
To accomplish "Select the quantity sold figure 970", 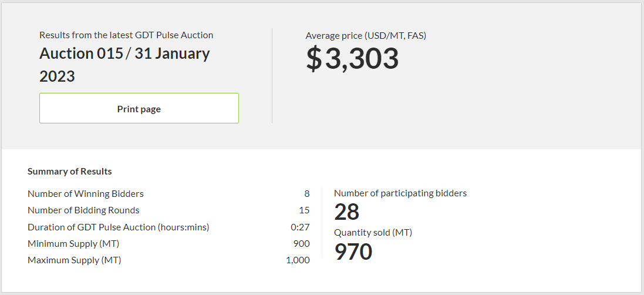I will [353, 252].
